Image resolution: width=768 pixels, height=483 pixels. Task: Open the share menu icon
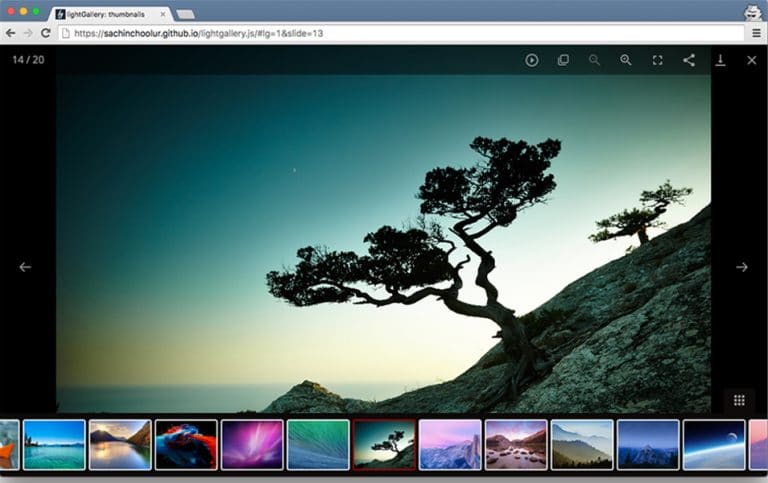[689, 60]
